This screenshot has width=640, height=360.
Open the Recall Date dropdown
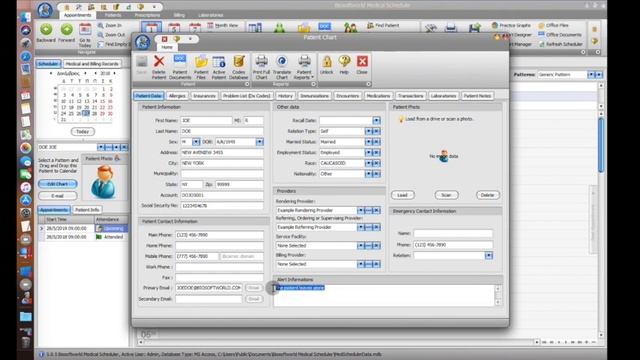click(376, 120)
